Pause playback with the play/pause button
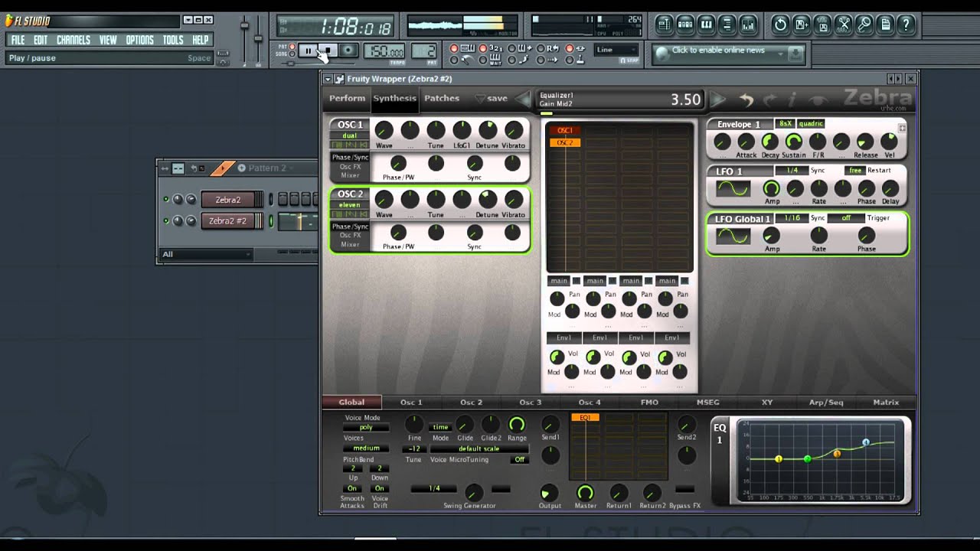Viewport: 980px width, 551px height. 308,51
